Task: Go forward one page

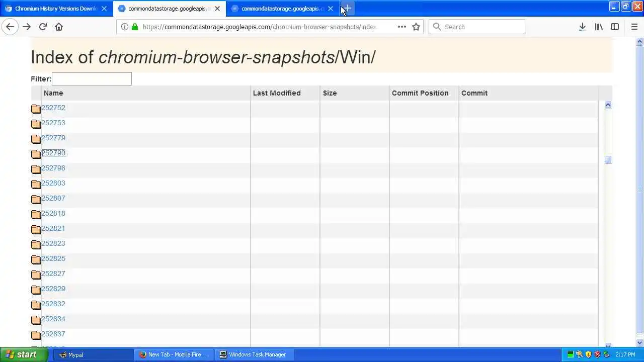Action: tap(27, 27)
